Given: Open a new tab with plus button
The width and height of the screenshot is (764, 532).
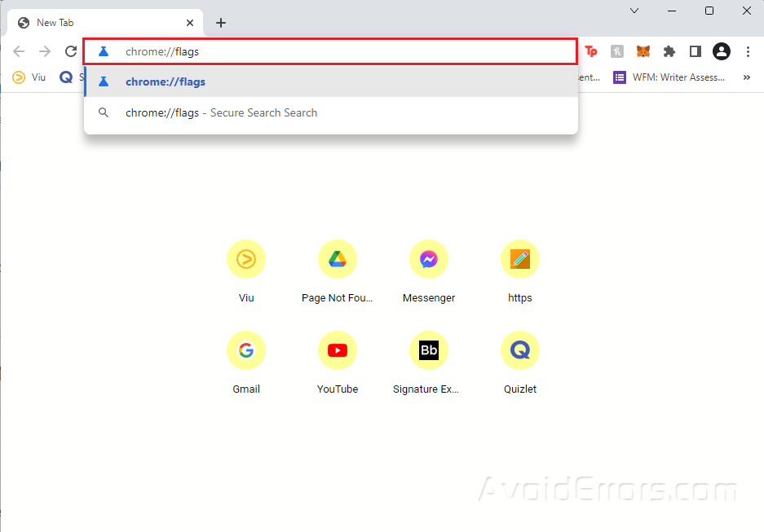Looking at the screenshot, I should 221,23.
